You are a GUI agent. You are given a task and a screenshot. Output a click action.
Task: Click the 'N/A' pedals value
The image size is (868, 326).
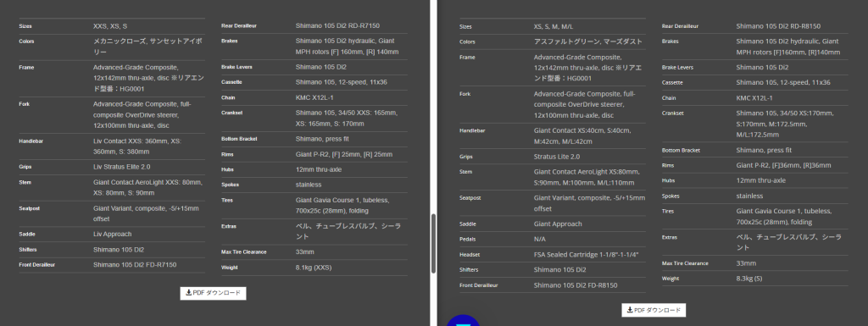[540, 240]
